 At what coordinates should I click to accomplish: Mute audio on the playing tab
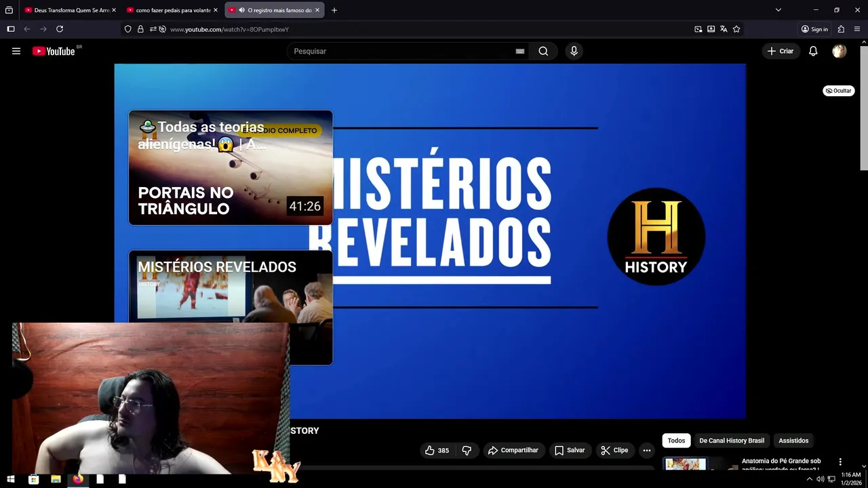coord(241,10)
